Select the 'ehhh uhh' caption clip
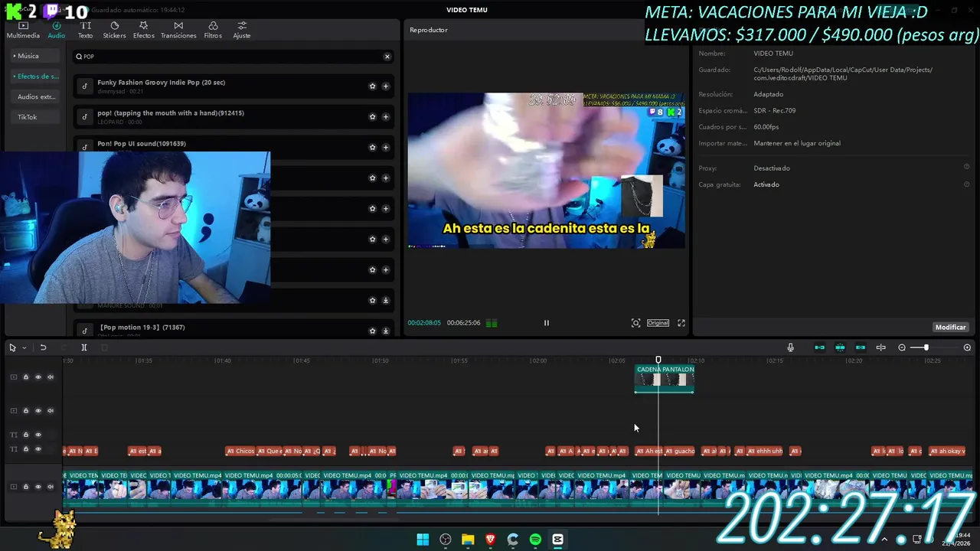Screen dimensions: 980x551 point(765,452)
